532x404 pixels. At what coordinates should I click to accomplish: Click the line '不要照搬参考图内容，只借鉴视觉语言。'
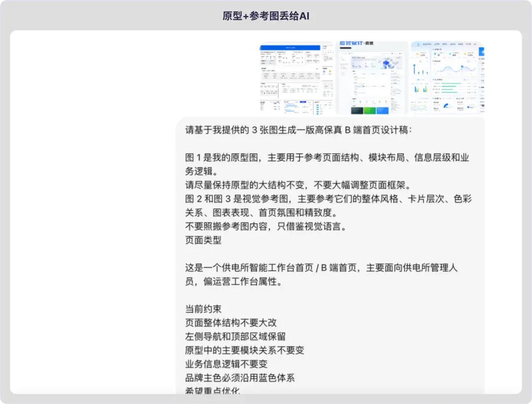point(266,226)
